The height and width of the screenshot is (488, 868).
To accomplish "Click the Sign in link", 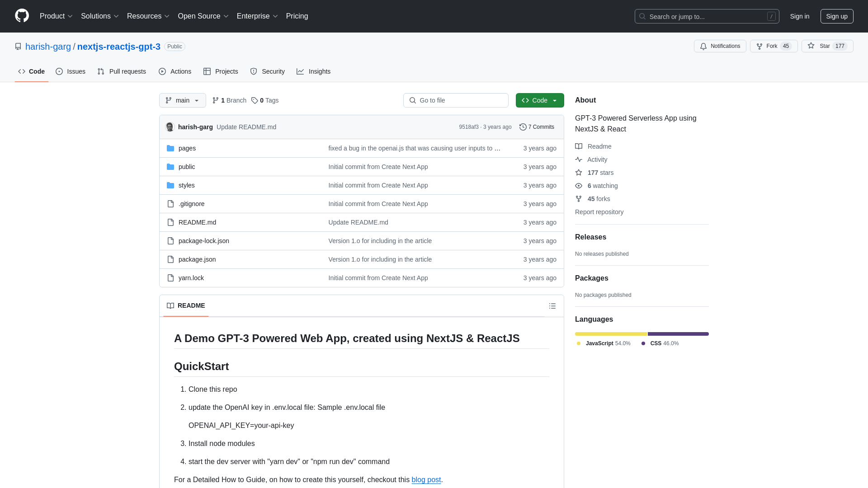I will pos(800,16).
